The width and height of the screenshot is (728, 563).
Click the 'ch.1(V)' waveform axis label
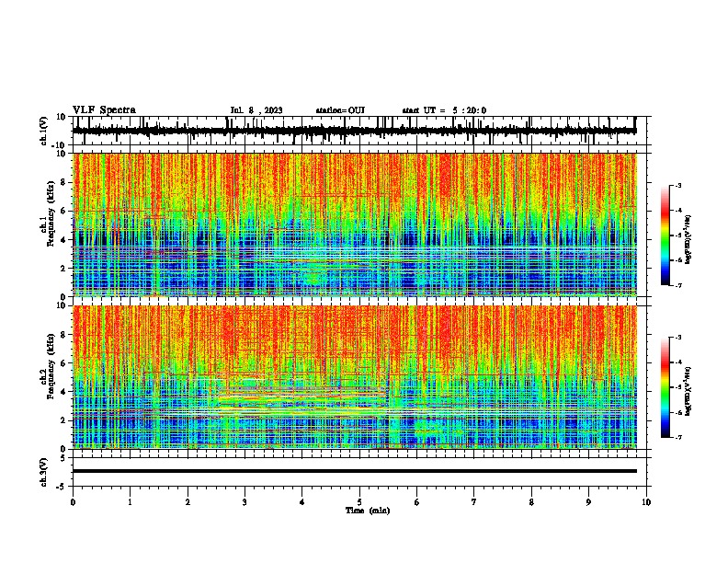[44, 131]
